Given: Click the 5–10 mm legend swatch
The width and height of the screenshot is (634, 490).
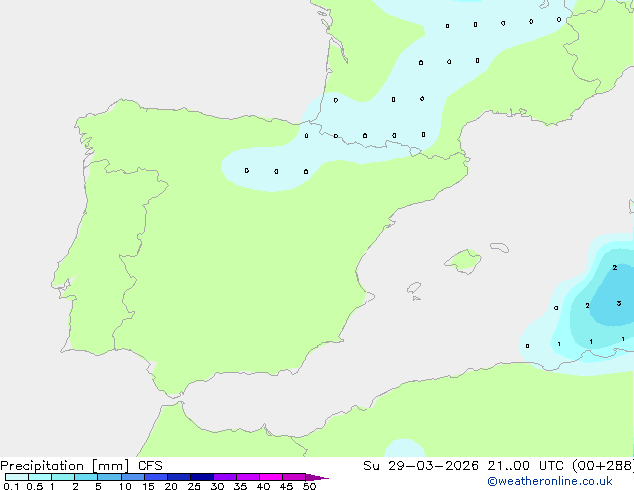Looking at the screenshot, I should point(109,477).
